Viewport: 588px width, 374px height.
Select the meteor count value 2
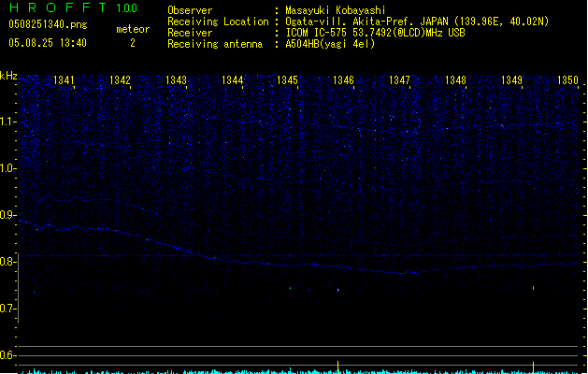coord(132,43)
